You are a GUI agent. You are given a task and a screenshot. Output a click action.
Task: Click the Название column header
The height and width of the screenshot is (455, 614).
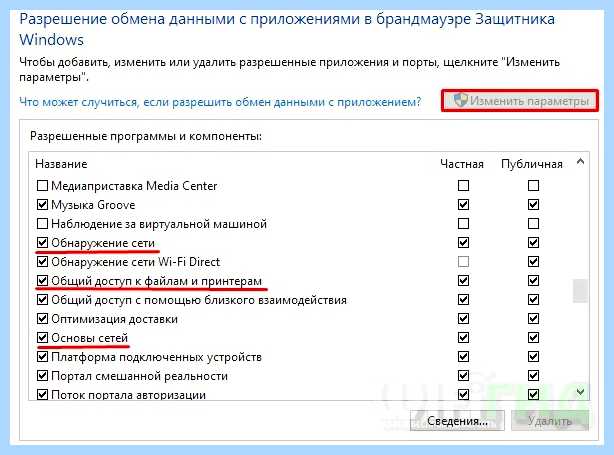click(61, 164)
